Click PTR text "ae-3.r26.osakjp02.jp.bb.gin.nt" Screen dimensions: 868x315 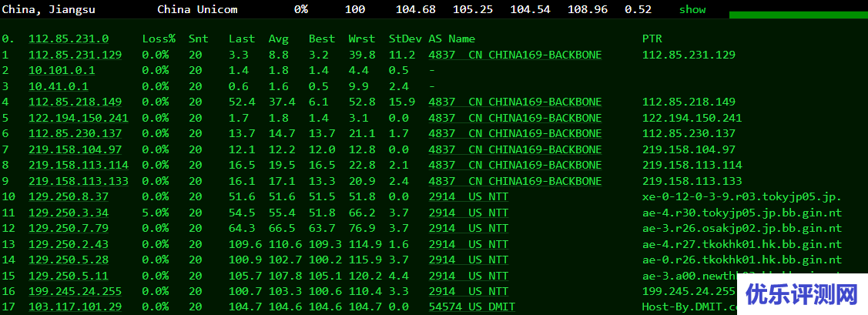click(742, 228)
